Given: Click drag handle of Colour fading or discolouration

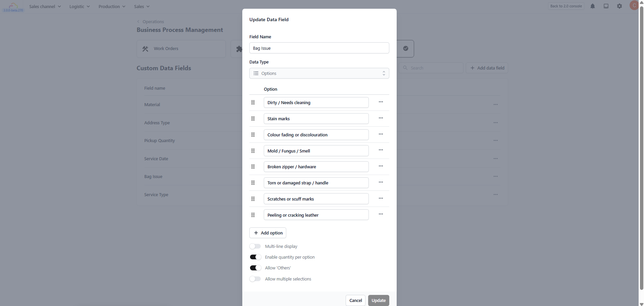Looking at the screenshot, I should click(253, 135).
